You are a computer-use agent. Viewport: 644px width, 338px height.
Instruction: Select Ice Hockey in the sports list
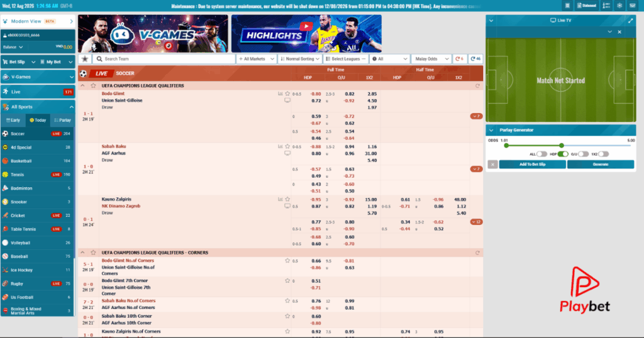click(38, 270)
